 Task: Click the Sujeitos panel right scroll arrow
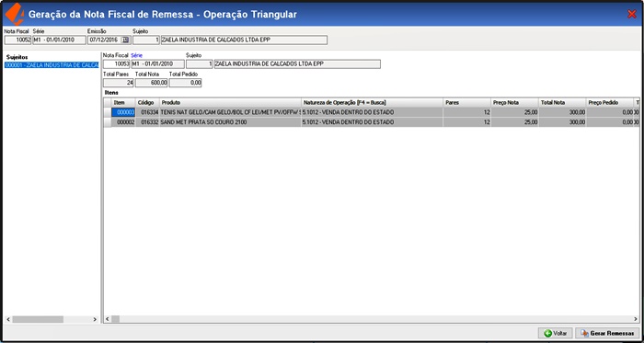pos(95,319)
